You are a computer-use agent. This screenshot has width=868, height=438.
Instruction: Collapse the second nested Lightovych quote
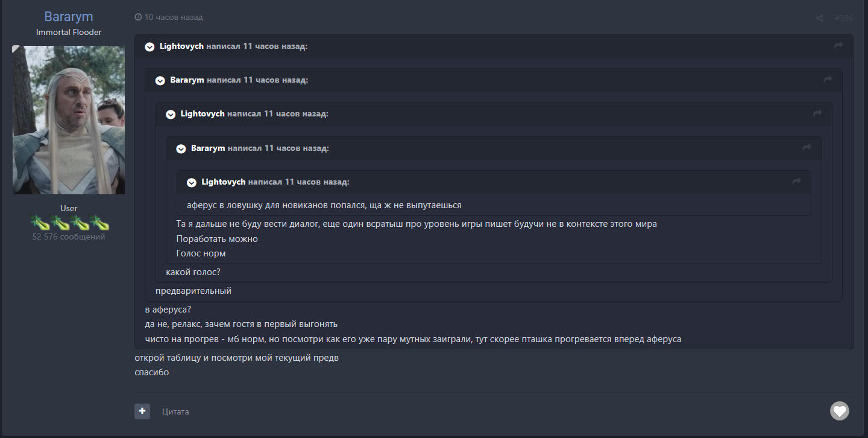tap(171, 115)
